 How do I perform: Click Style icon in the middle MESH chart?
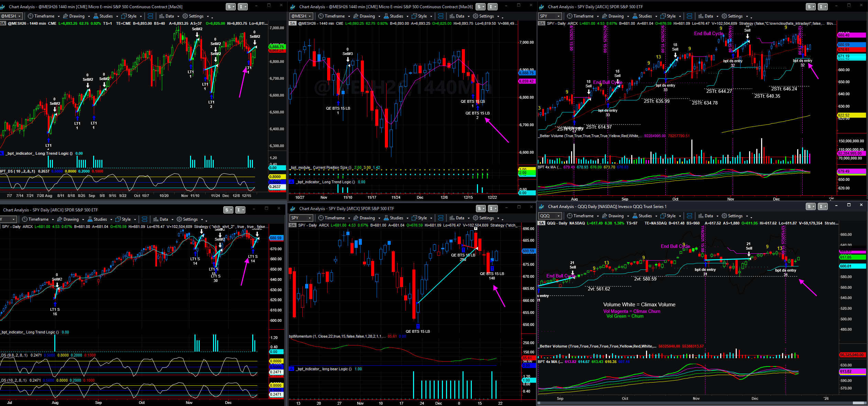414,16
